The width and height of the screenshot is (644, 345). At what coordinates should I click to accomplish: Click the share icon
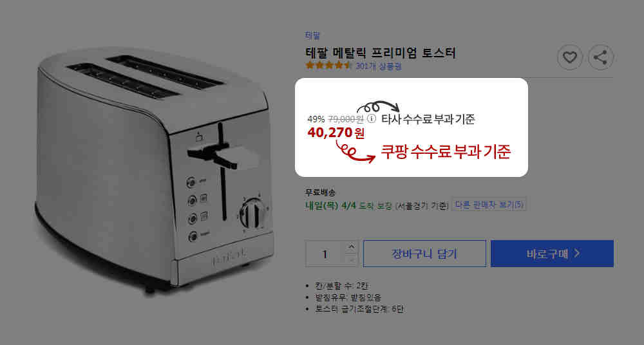600,57
